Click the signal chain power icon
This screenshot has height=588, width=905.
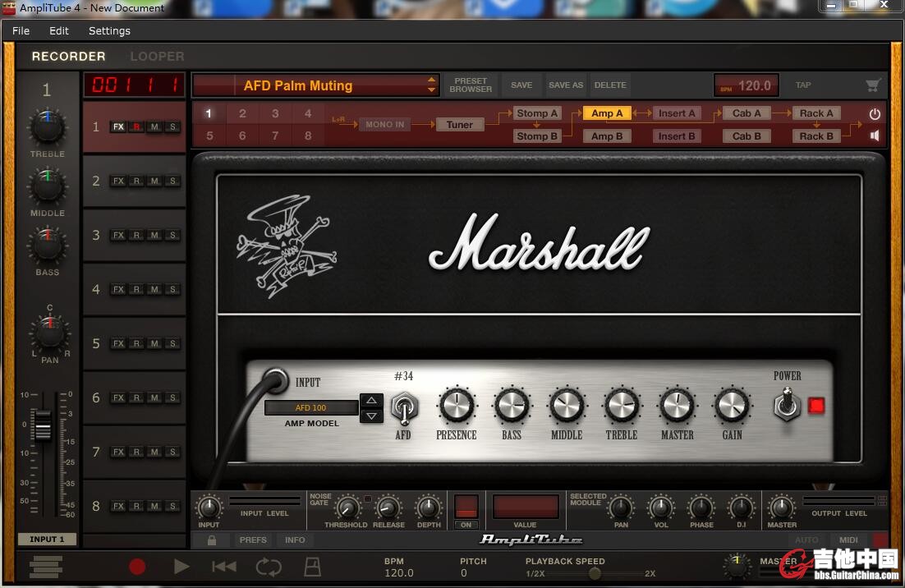click(x=875, y=114)
